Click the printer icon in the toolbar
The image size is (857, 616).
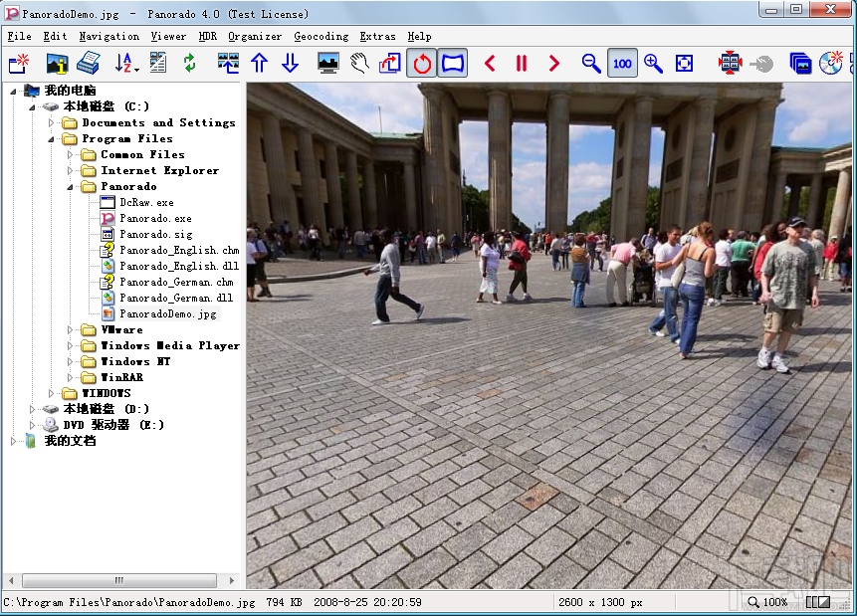(x=88, y=64)
